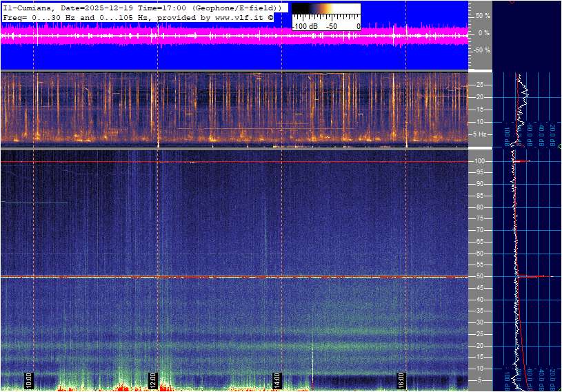Click the -100 dB color scale label

point(304,26)
